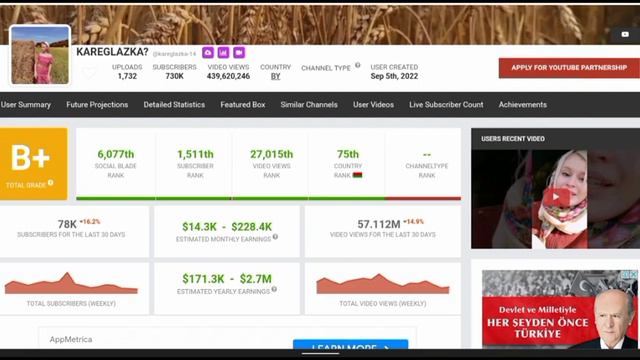Click the purple video icon beside KAREGLAZKA
640x360 pixels.
point(239,53)
